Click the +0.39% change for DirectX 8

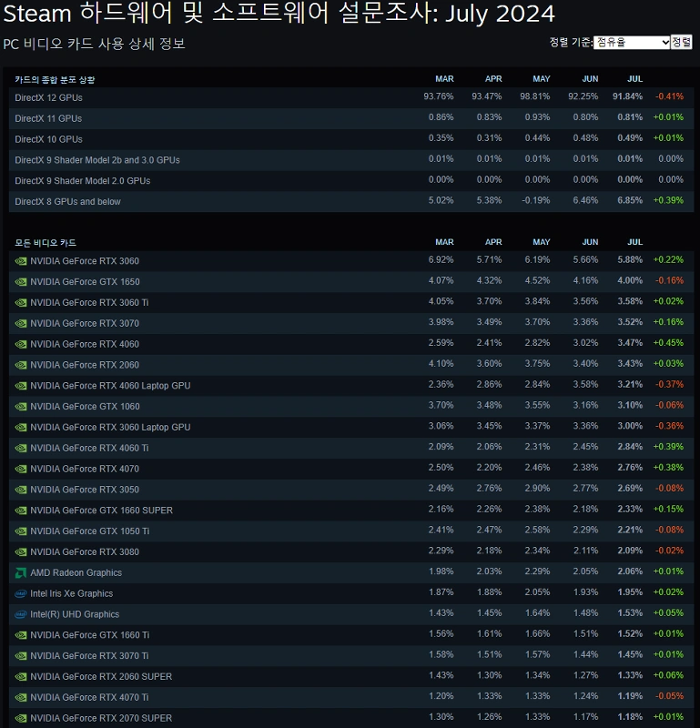point(668,200)
